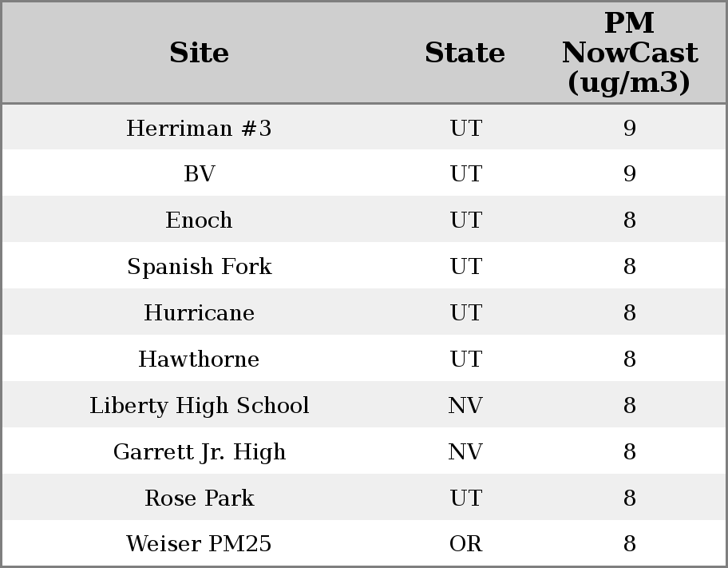Screen dimensions: 728x568
Task: Select the PM value for Rose Park
Action: click(629, 498)
